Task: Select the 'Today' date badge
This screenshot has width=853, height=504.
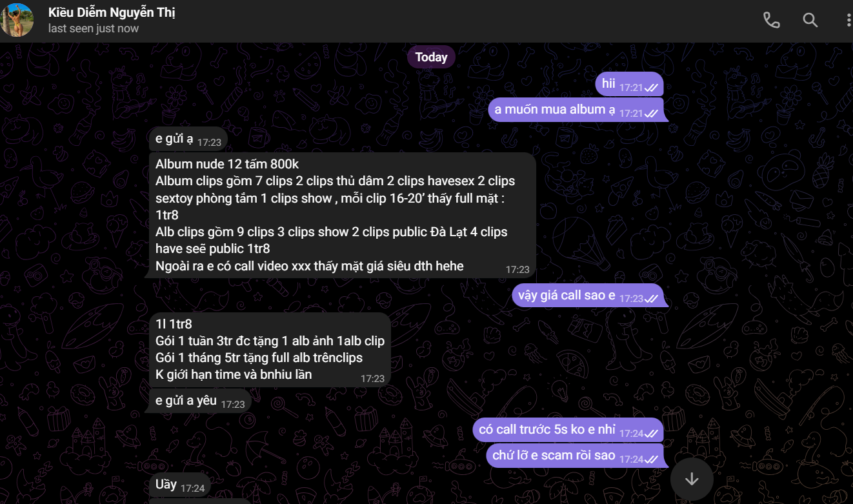Action: click(432, 57)
